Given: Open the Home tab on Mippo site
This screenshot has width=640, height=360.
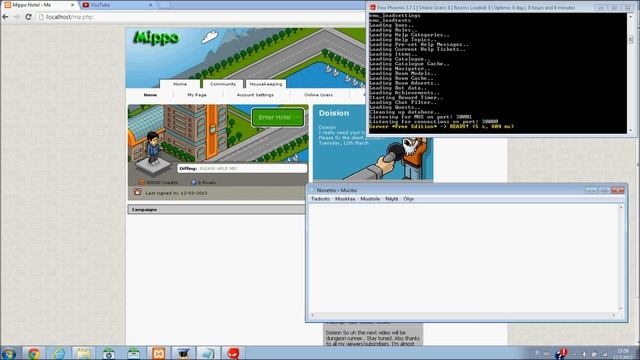Looking at the screenshot, I should tap(180, 84).
